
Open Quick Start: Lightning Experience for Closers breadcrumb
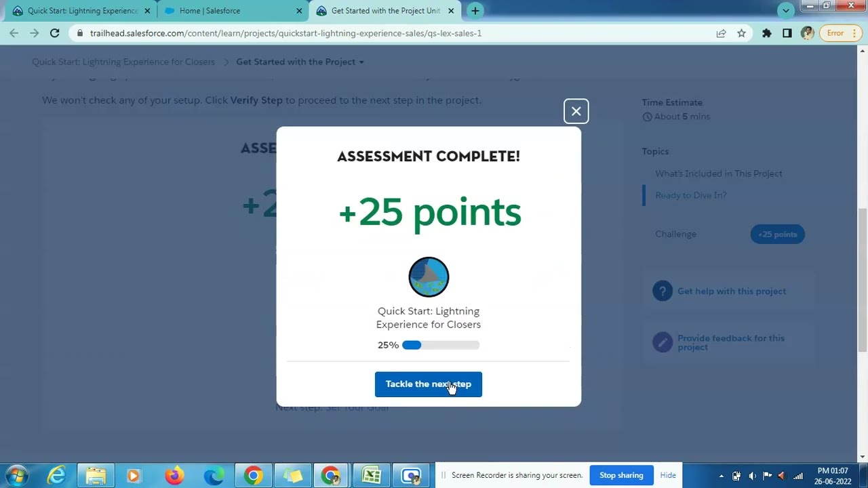click(123, 62)
